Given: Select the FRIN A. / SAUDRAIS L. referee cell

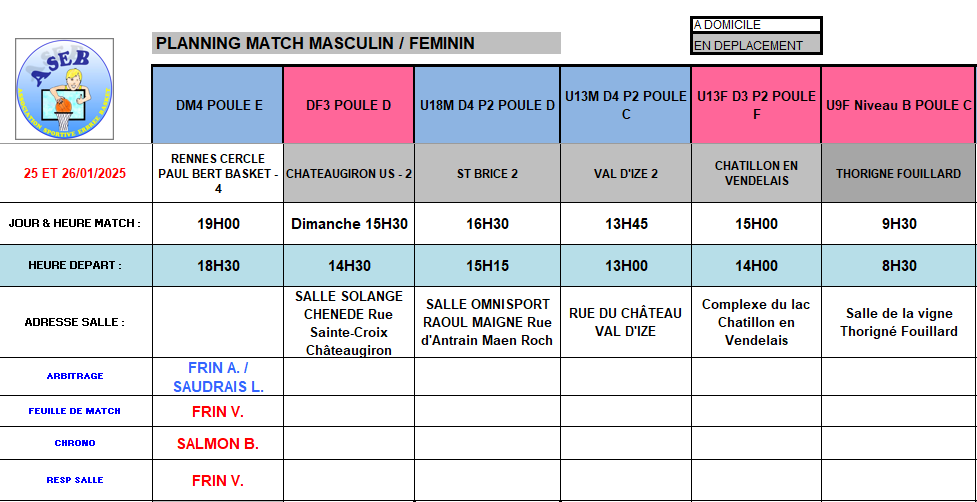Looking at the screenshot, I should (x=218, y=377).
